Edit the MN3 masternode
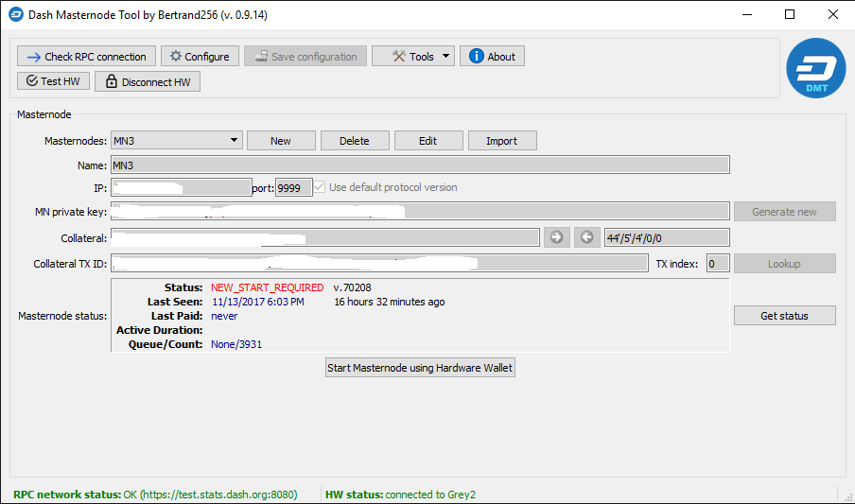Viewport: 855px width, 504px height. 428,141
